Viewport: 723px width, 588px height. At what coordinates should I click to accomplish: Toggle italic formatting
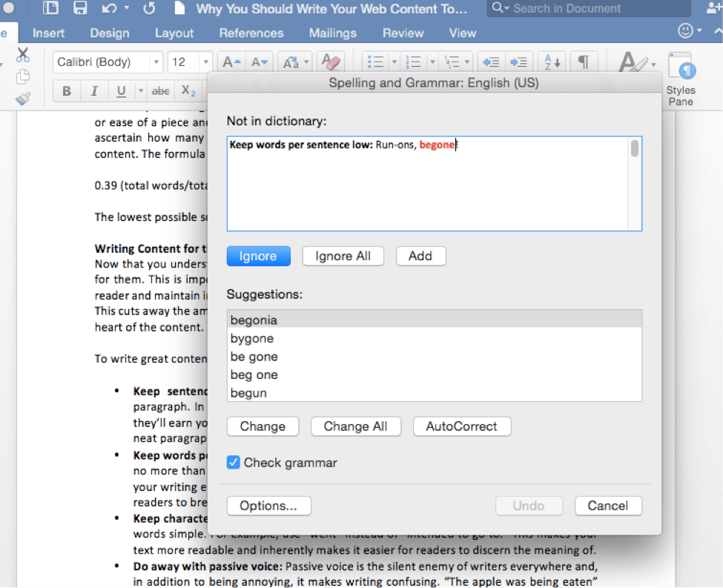(93, 90)
